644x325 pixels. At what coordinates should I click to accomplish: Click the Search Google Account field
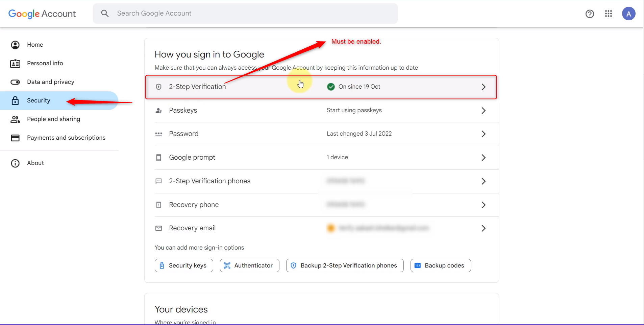click(245, 14)
